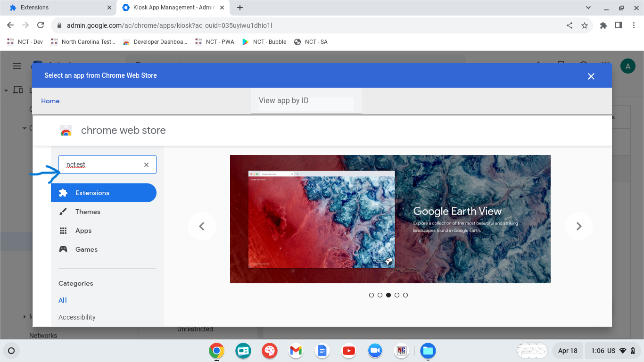Share this page icon in address bar

[570, 25]
